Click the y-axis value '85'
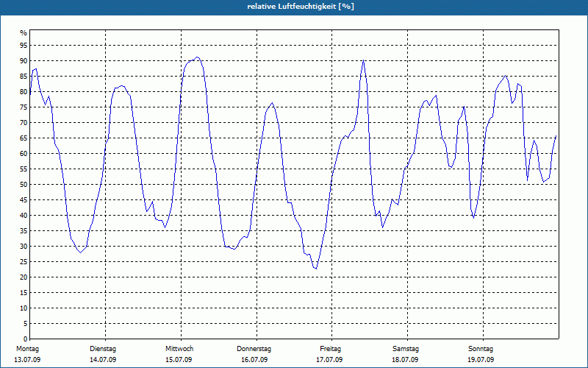The width and height of the screenshot is (588, 368). pyautogui.click(x=24, y=77)
